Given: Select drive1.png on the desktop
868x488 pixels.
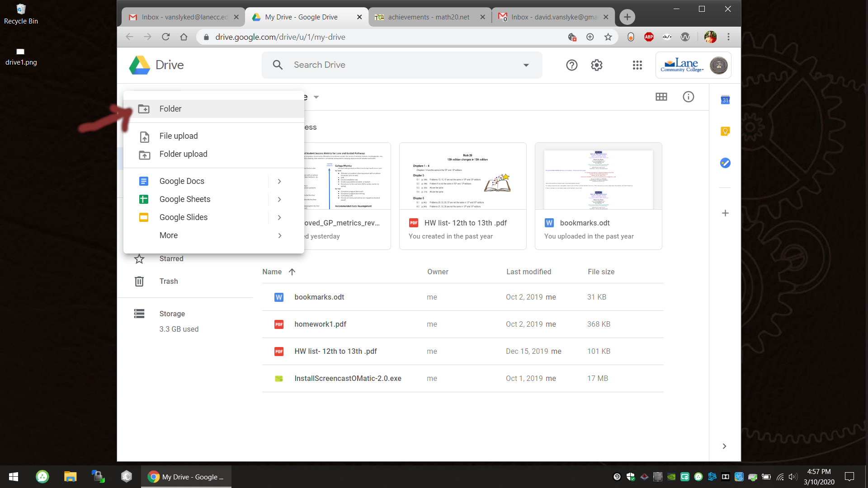Looking at the screenshot, I should (x=21, y=56).
